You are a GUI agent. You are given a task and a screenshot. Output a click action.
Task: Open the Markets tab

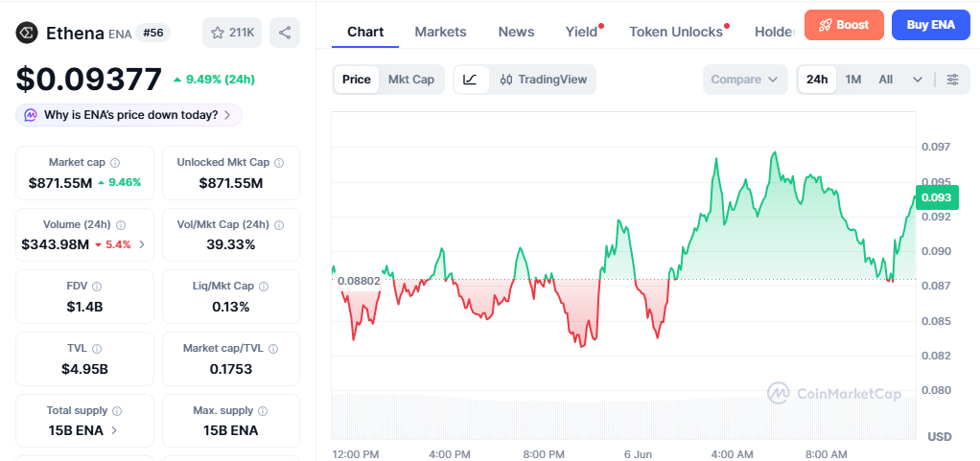click(x=441, y=32)
